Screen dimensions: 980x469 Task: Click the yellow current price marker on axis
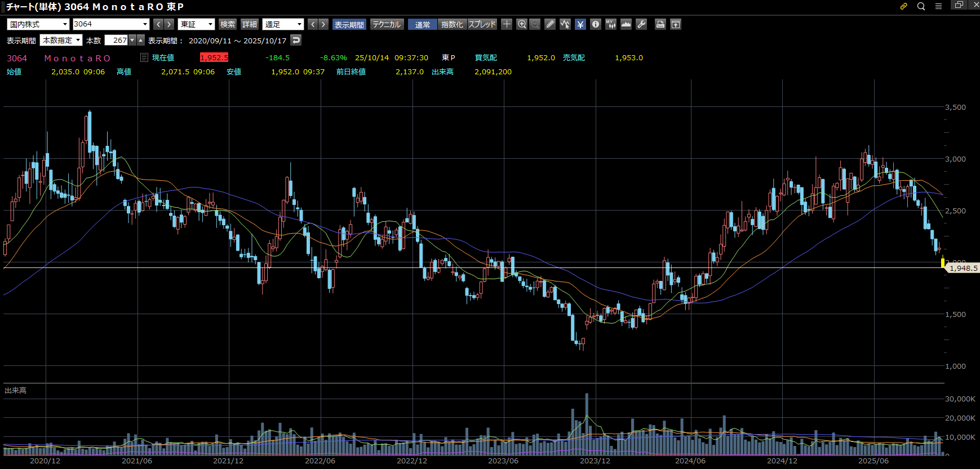[x=943, y=263]
